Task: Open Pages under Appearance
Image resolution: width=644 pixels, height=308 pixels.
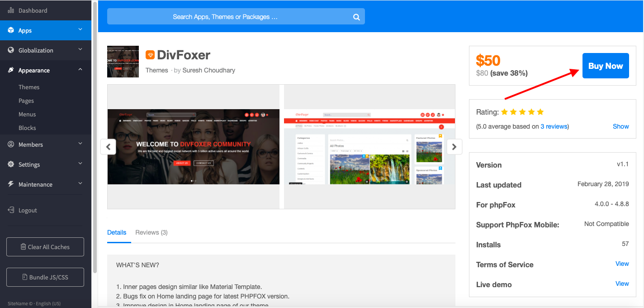Action: pos(26,101)
